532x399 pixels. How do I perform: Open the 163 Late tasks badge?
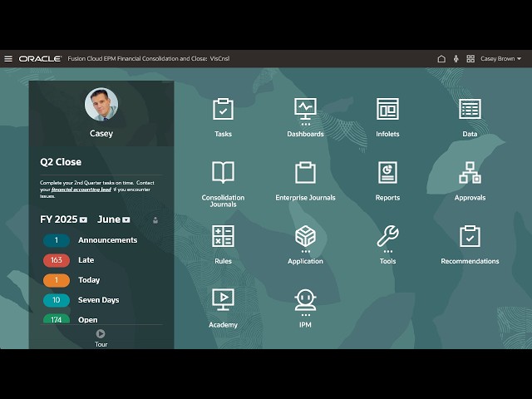tap(57, 260)
